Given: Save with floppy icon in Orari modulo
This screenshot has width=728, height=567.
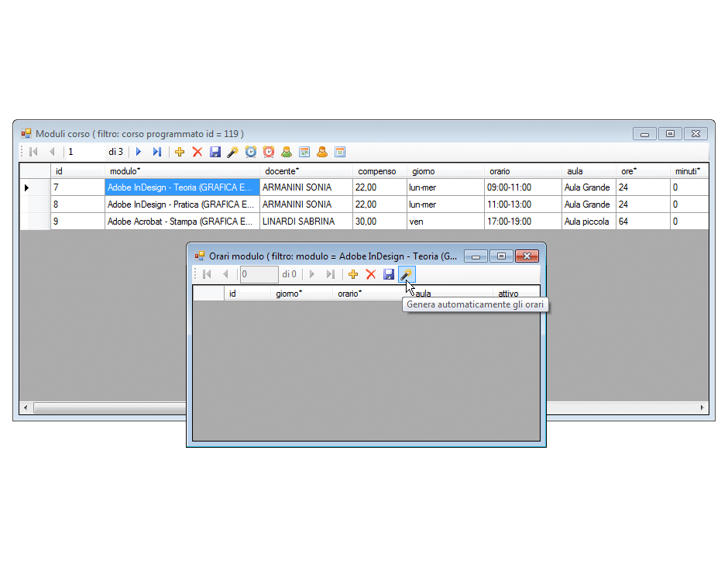Looking at the screenshot, I should 389,274.
